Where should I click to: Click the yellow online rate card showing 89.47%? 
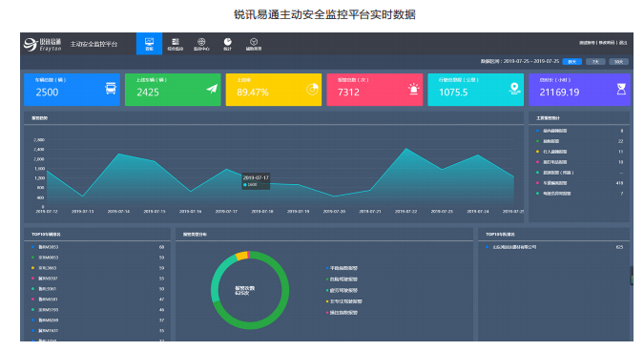pyautogui.click(x=274, y=90)
